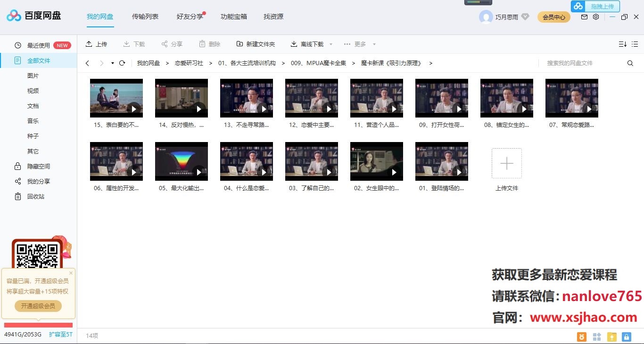644x344 pixels.
Task: Play video 13、不走寻常路
Action: [x=264, y=109]
